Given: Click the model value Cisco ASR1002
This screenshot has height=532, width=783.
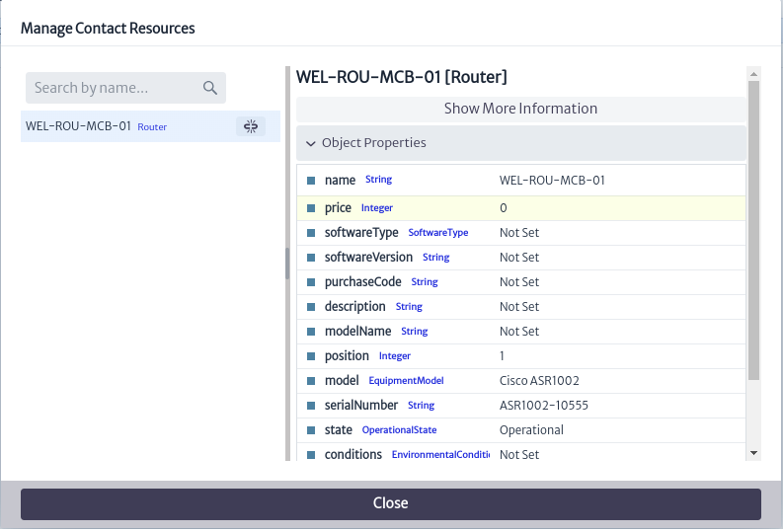Looking at the screenshot, I should [539, 381].
